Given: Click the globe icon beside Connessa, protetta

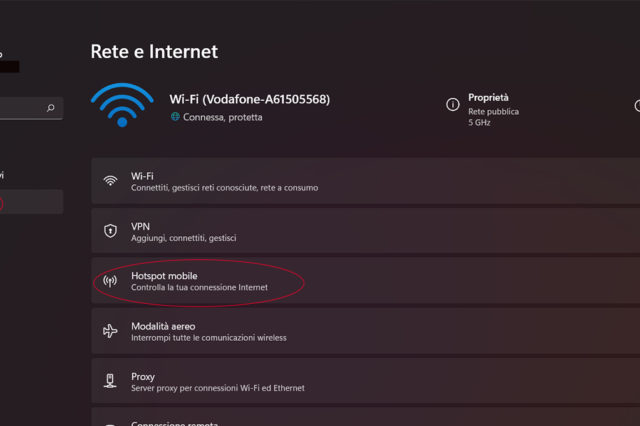Looking at the screenshot, I should 176,117.
